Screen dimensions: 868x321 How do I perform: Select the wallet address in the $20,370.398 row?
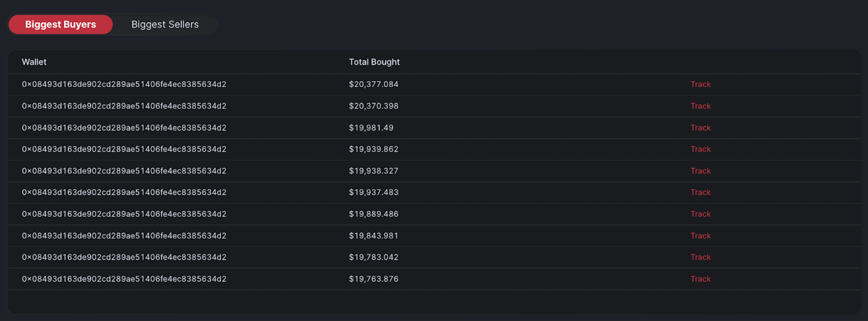pyautogui.click(x=124, y=106)
